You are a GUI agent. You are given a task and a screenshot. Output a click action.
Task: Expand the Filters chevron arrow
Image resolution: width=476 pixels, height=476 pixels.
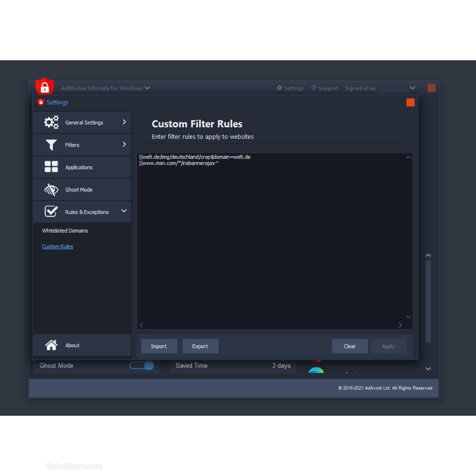[x=124, y=144]
